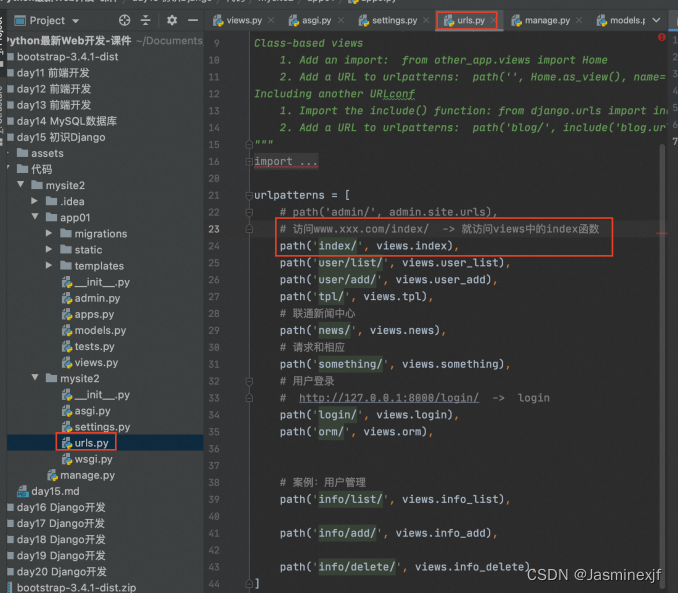Click the error stripe mark near line 23

coord(662,233)
